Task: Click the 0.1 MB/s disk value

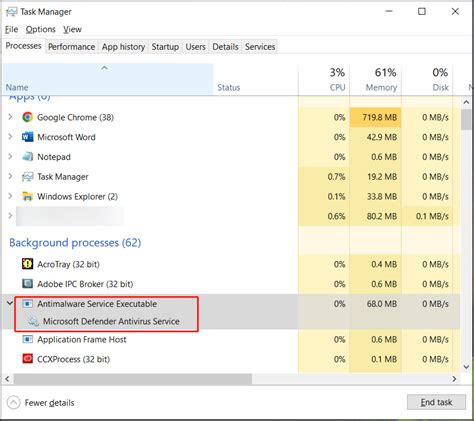Action: point(432,216)
